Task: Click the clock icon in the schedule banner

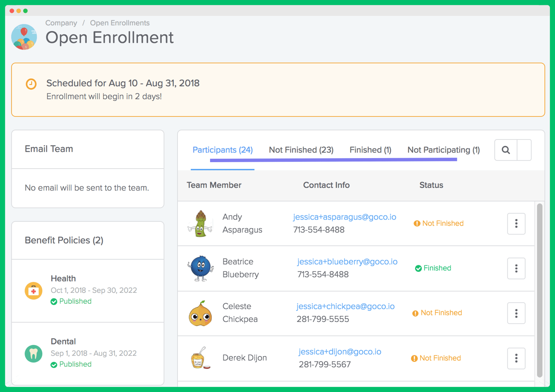Action: [x=31, y=84]
